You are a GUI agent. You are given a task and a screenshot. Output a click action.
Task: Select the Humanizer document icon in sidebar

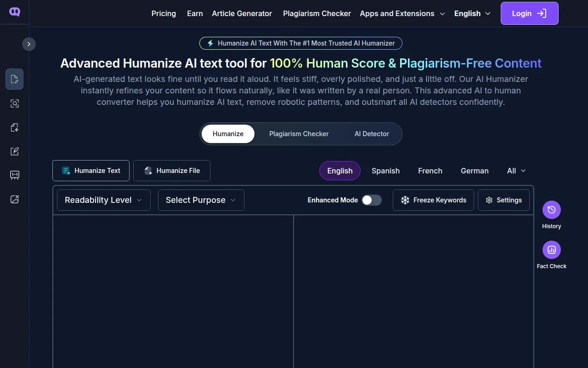click(x=14, y=79)
